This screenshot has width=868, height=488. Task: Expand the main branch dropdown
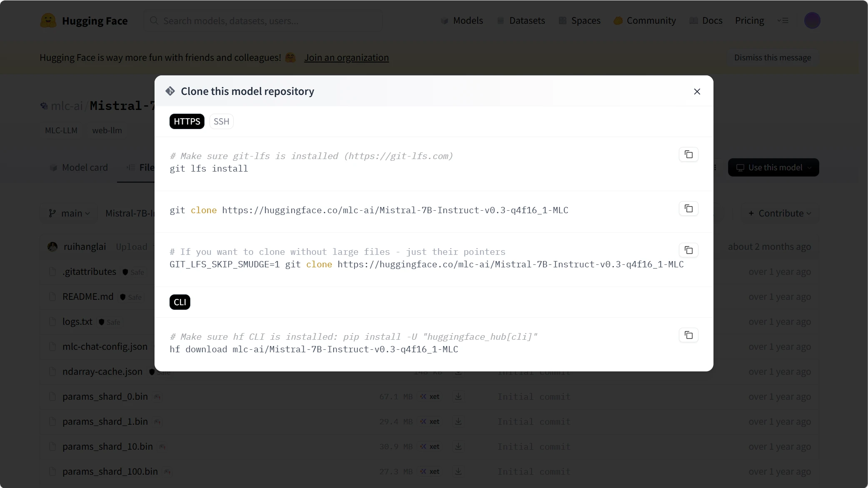69,213
